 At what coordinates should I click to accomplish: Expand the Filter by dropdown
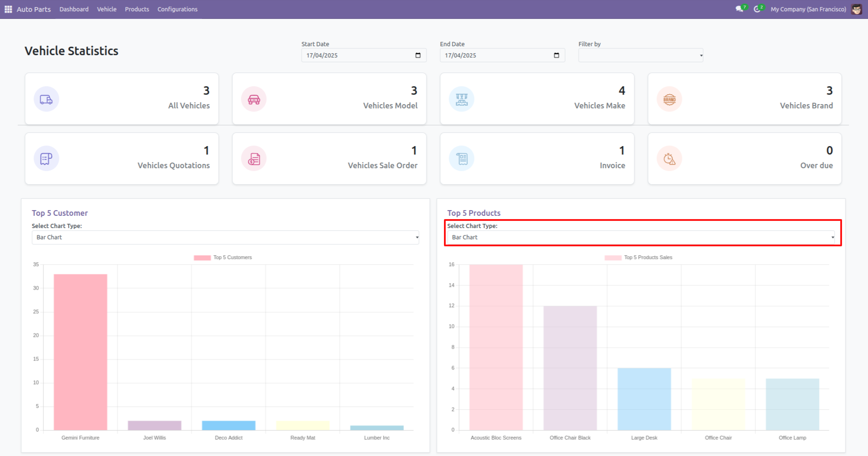coord(640,56)
